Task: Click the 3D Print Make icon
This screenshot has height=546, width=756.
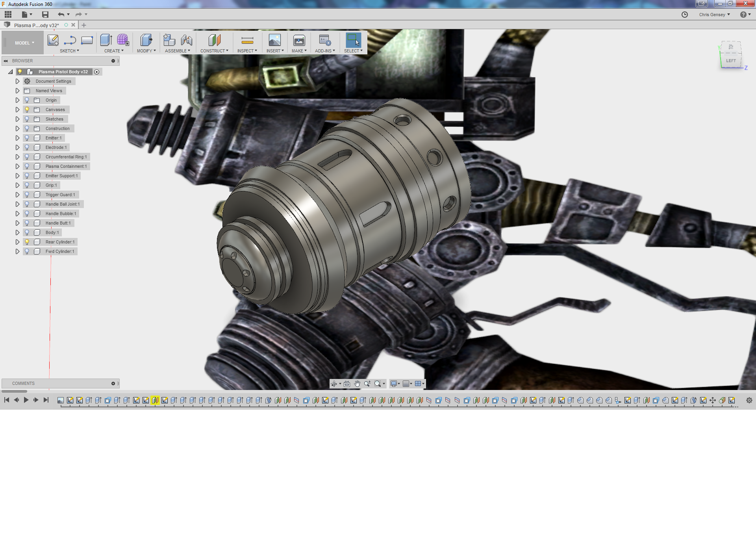Action: (299, 40)
